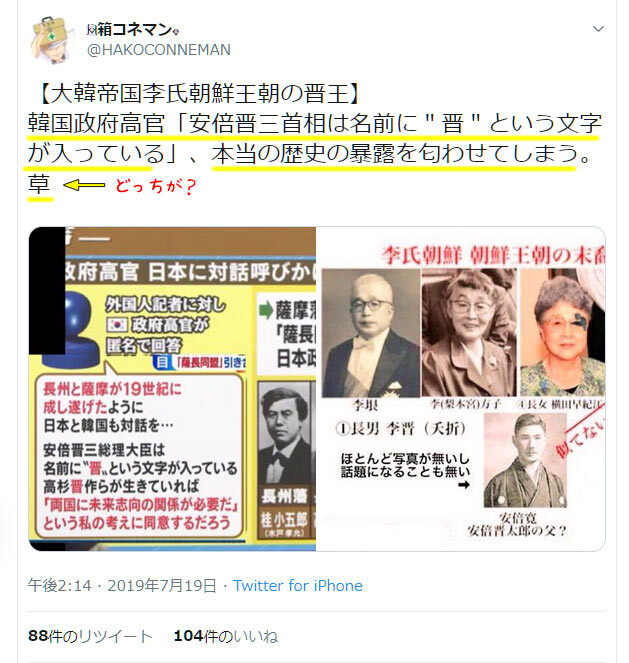Click the red どっちが? annotation text
Viewport: 629px width, 663px height.
(156, 186)
